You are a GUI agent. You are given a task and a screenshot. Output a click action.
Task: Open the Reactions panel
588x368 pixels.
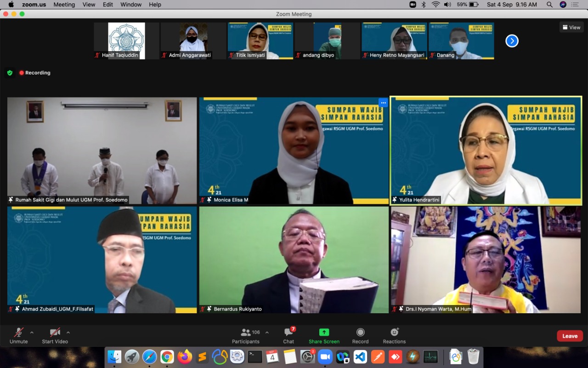[x=394, y=336]
